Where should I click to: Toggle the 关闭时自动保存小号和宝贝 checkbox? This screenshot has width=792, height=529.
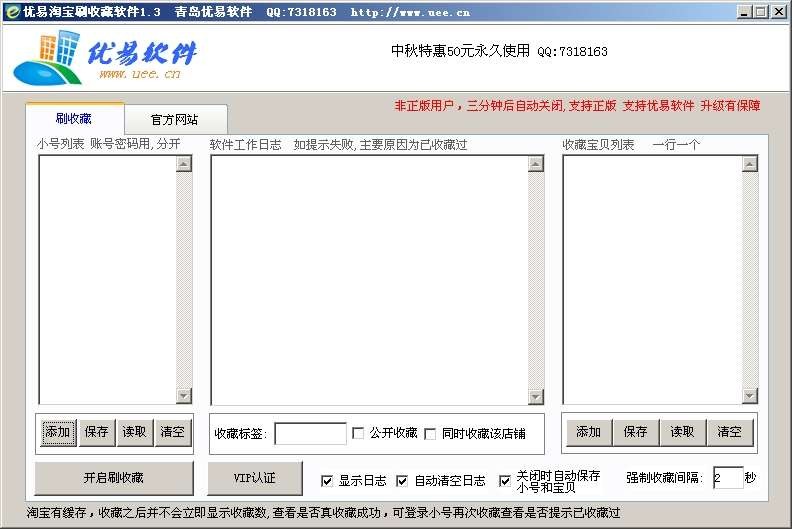pyautogui.click(x=505, y=480)
